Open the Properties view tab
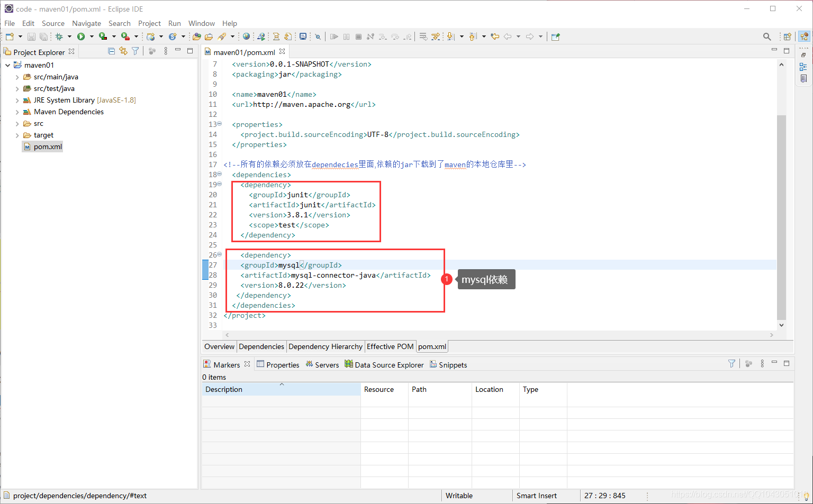Image resolution: width=813 pixels, height=504 pixels. pyautogui.click(x=278, y=365)
